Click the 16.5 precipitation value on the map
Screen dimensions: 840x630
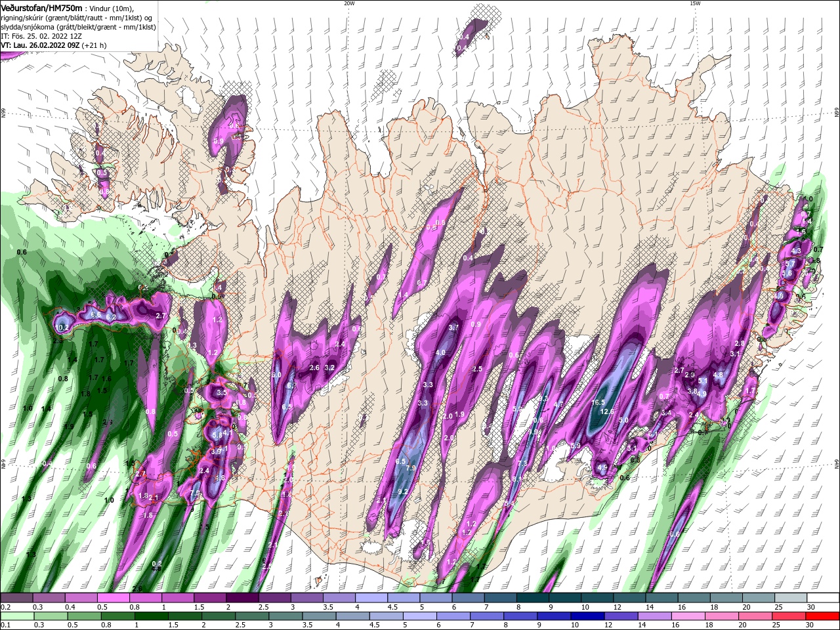(598, 402)
